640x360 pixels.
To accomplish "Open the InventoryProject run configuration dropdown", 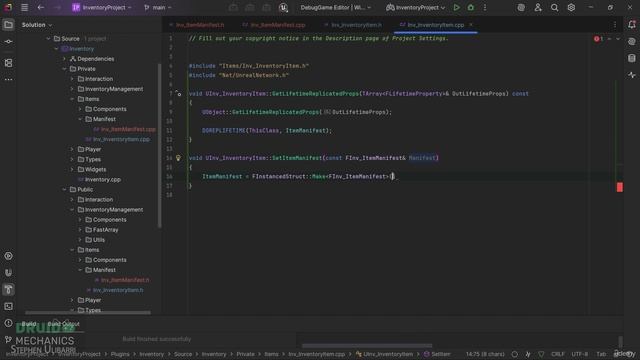I will pyautogui.click(x=416, y=7).
